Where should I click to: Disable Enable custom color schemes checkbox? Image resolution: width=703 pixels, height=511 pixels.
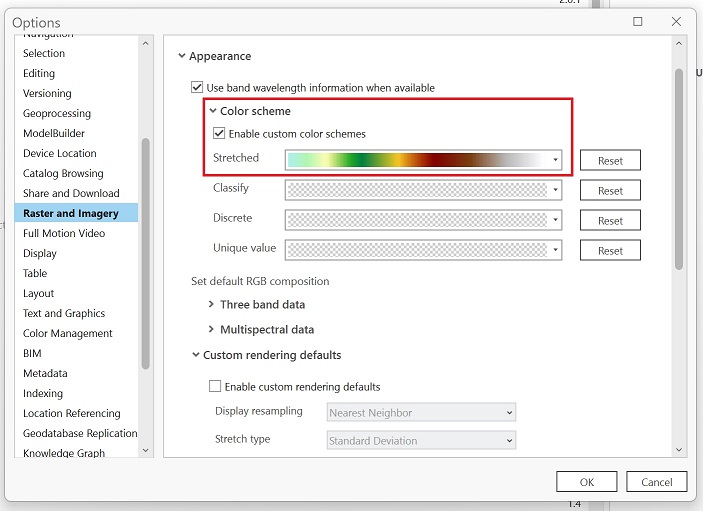coord(219,134)
